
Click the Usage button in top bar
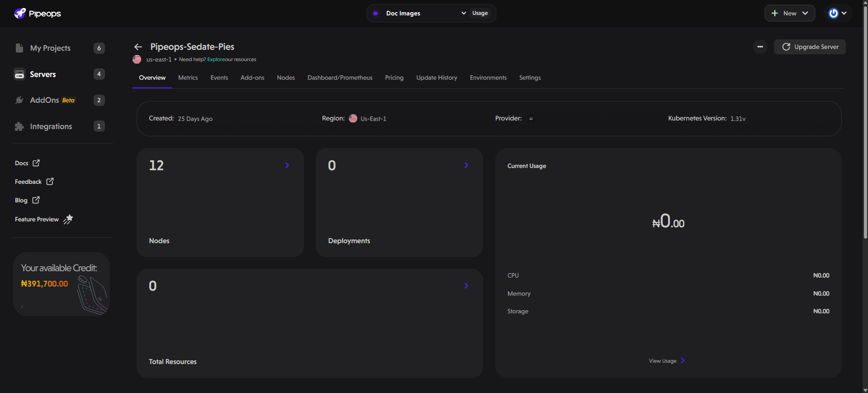coord(480,13)
